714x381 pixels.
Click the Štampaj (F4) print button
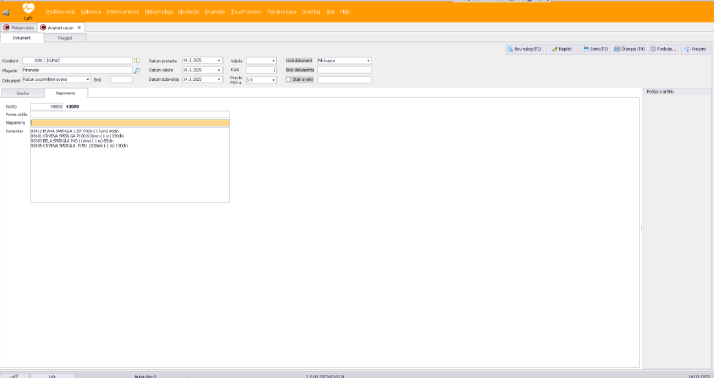coord(629,49)
